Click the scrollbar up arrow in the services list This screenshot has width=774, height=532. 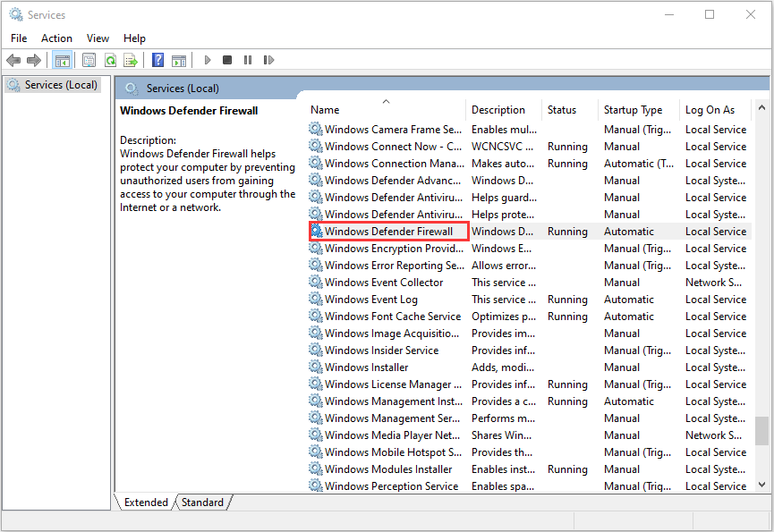[x=761, y=107]
